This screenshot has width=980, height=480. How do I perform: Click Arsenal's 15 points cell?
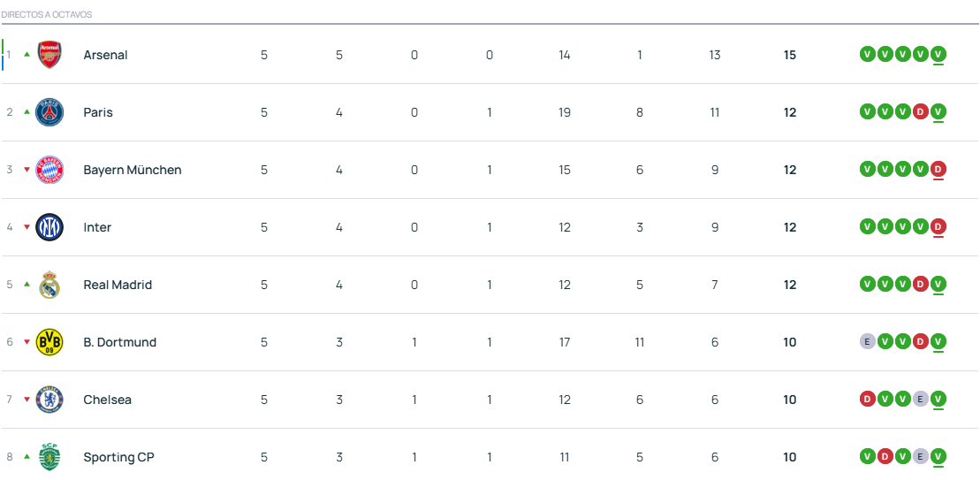[x=789, y=55]
